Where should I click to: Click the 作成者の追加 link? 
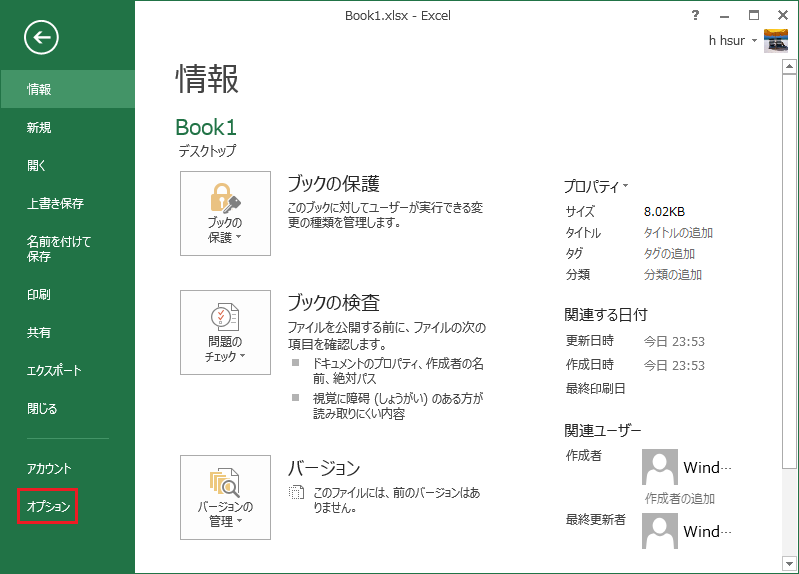(x=679, y=498)
